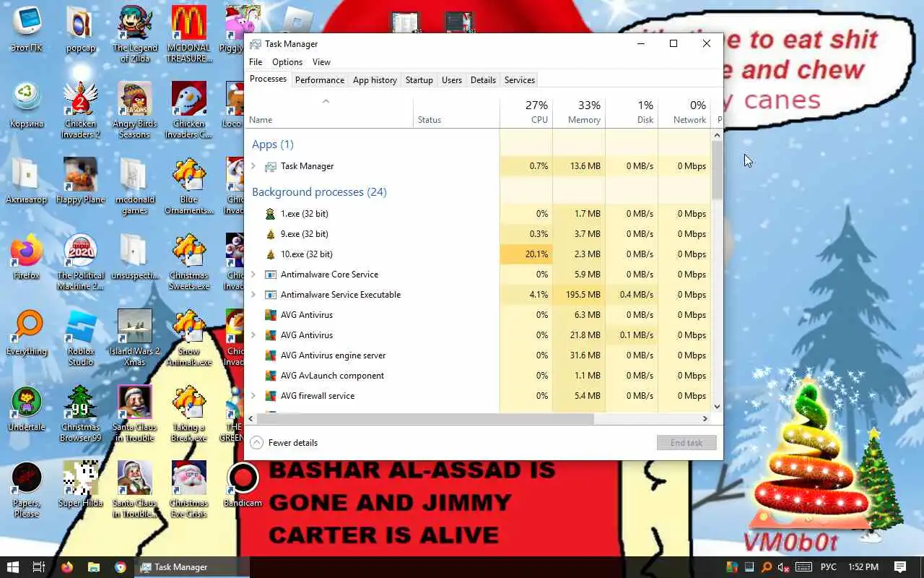Switch to the Users tab
This screenshot has height=578, width=924.
point(452,80)
